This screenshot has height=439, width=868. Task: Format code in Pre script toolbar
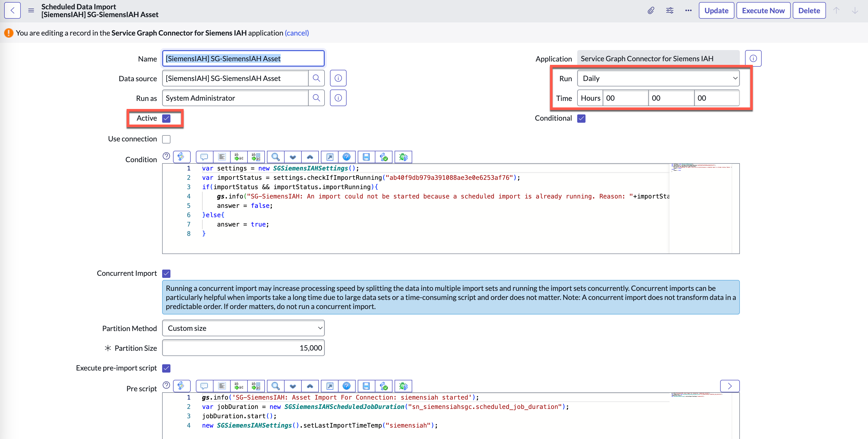click(x=222, y=386)
